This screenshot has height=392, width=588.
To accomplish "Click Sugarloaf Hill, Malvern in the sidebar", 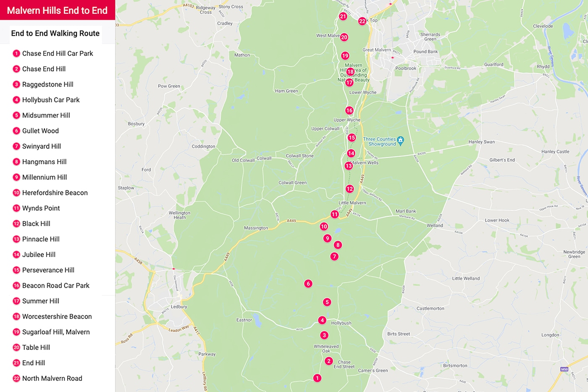I will (56, 331).
